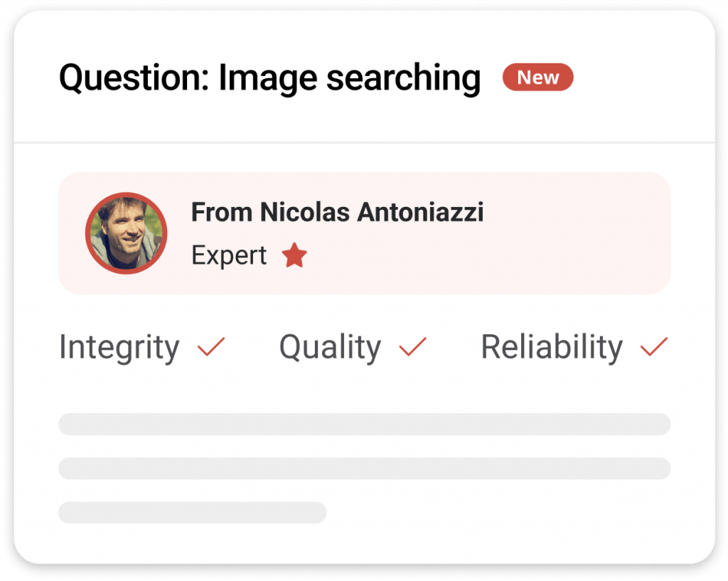This screenshot has width=728, height=581.
Task: Click the second long gray placeholder bar
Action: coord(364,468)
